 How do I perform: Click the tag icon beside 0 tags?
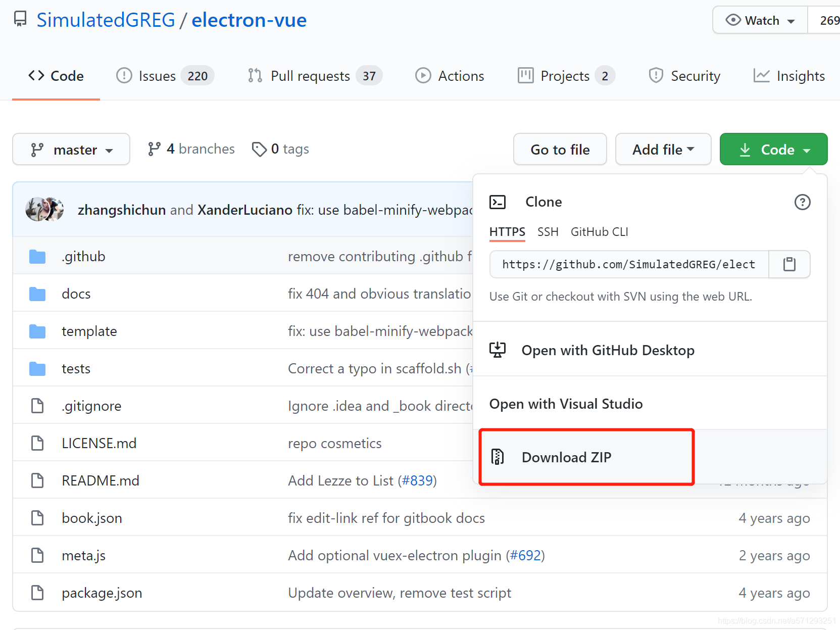pos(259,150)
